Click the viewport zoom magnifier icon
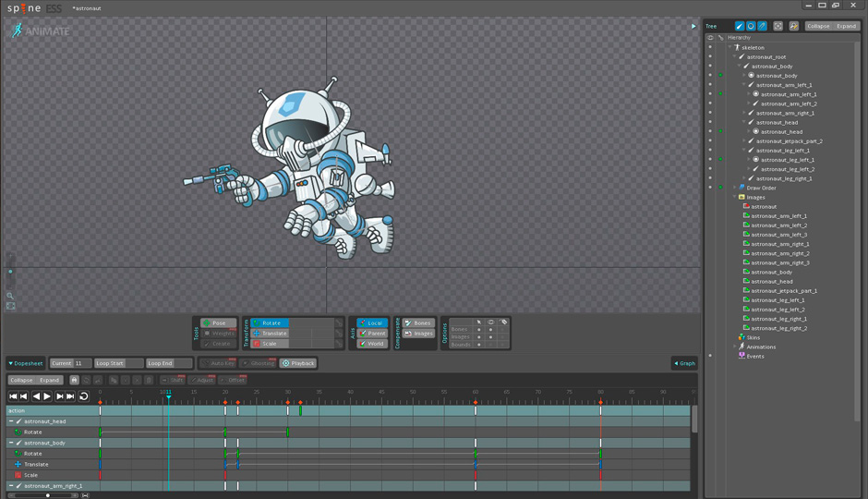The height and width of the screenshot is (499, 868). [10, 296]
